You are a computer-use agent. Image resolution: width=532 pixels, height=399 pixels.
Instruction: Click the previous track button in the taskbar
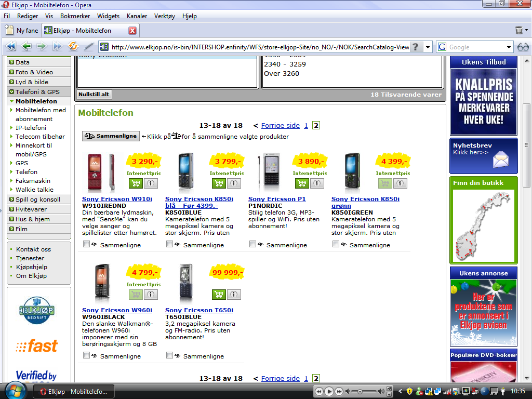pos(319,391)
